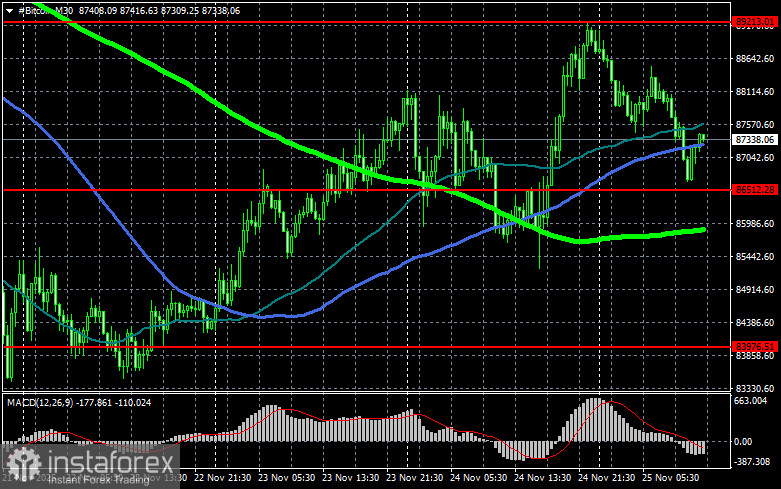Click the close value 87338.06 in header

[221, 10]
